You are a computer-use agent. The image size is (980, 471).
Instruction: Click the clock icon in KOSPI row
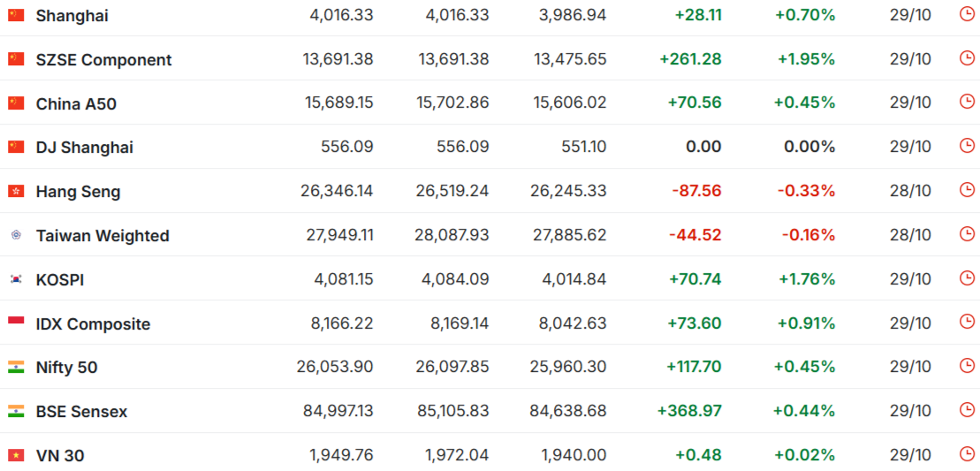point(967,278)
